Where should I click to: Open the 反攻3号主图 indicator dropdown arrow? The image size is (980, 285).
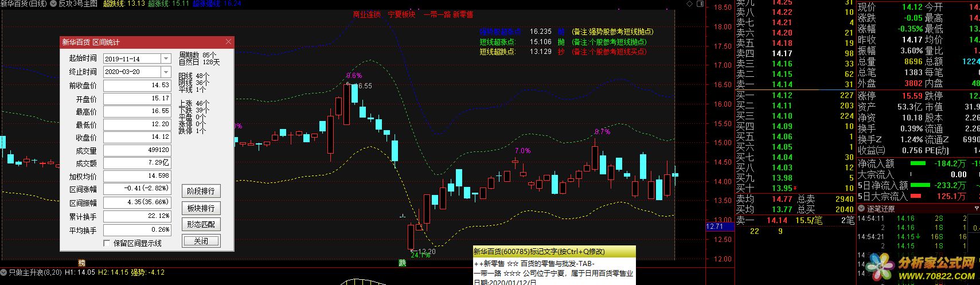click(53, 3)
